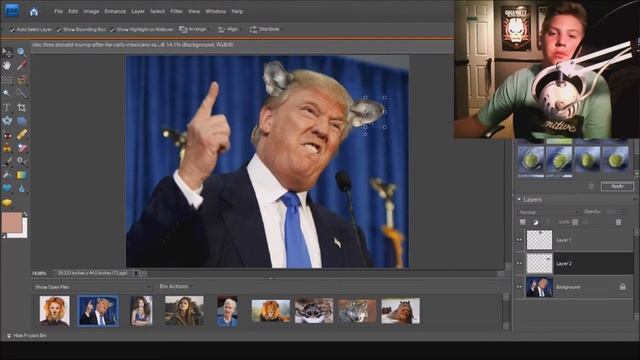Open the Filter menu
This screenshot has height=360, width=640.
coord(176,11)
